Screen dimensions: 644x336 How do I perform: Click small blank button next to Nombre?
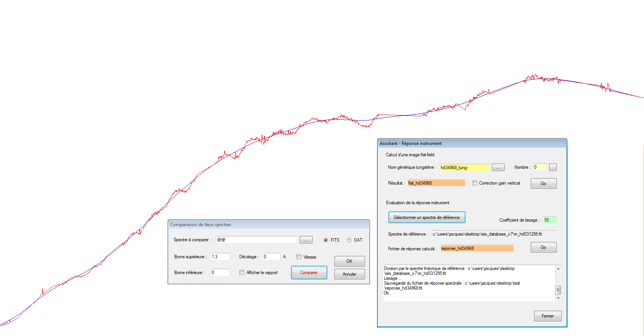[553, 167]
